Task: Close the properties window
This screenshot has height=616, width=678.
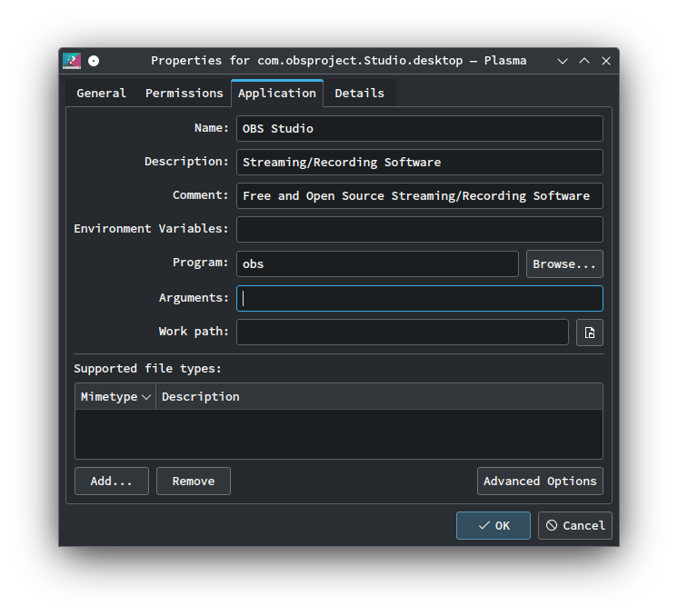Action: pos(606,61)
